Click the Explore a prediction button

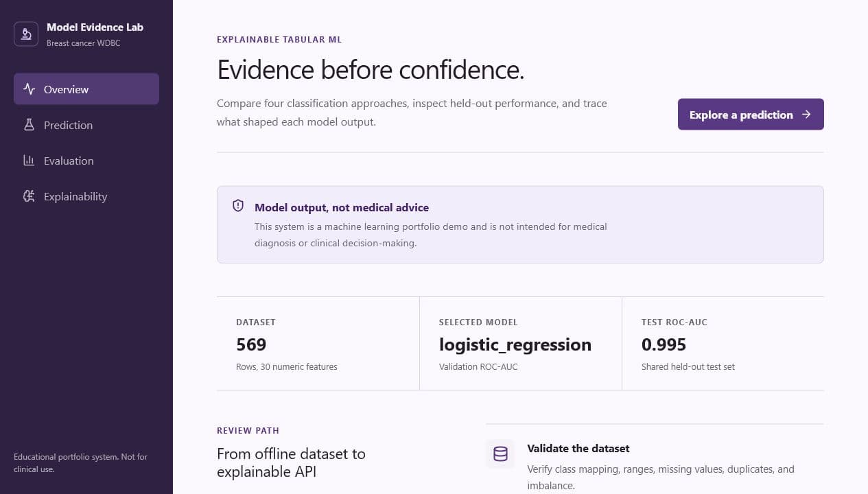[751, 115]
